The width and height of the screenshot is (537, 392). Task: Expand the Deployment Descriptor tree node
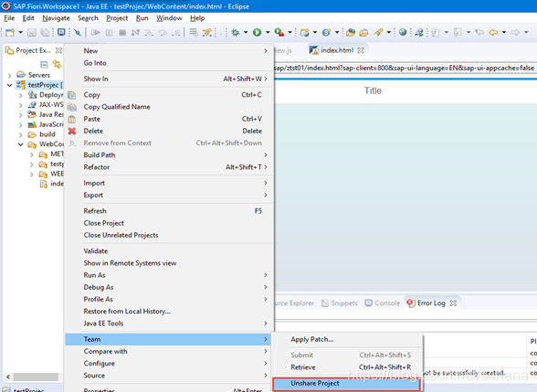pos(20,95)
